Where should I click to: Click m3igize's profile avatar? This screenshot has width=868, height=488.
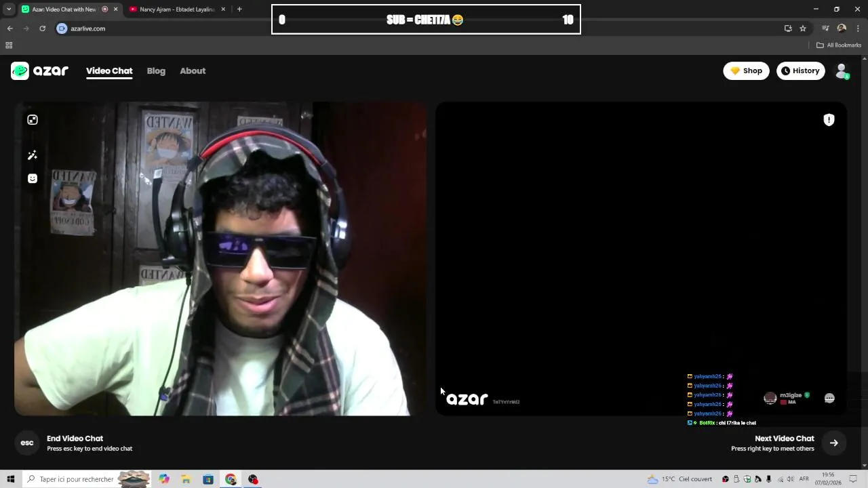tap(770, 399)
